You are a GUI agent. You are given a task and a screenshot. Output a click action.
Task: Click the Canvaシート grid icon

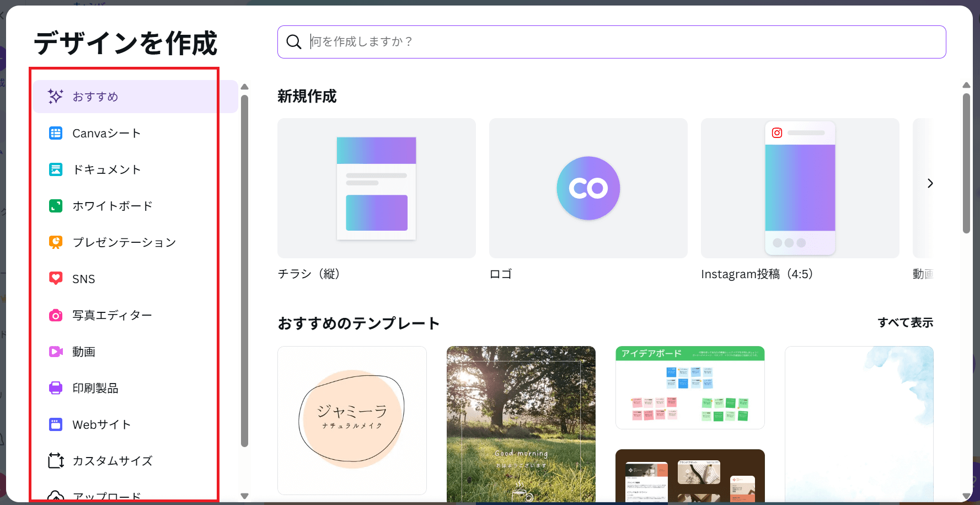[56, 133]
